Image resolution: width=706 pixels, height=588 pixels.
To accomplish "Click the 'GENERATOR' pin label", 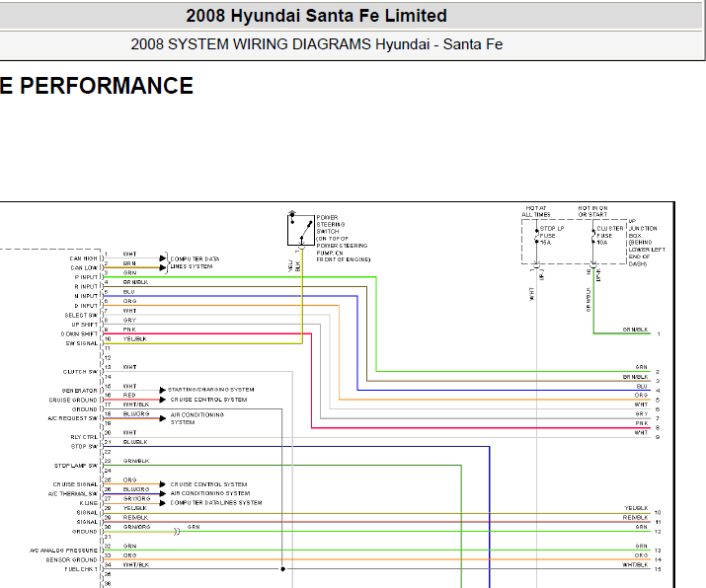I will tap(79, 391).
